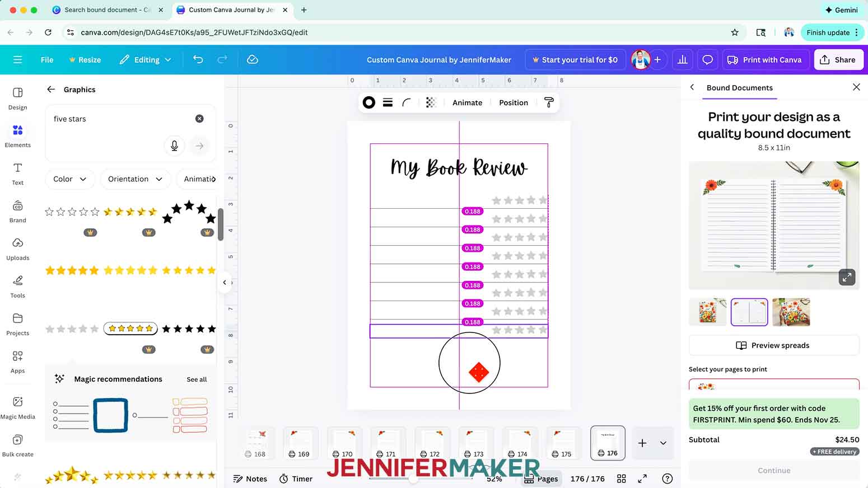Select the red diamond on canvas
This screenshot has width=868, height=488.
click(x=478, y=372)
